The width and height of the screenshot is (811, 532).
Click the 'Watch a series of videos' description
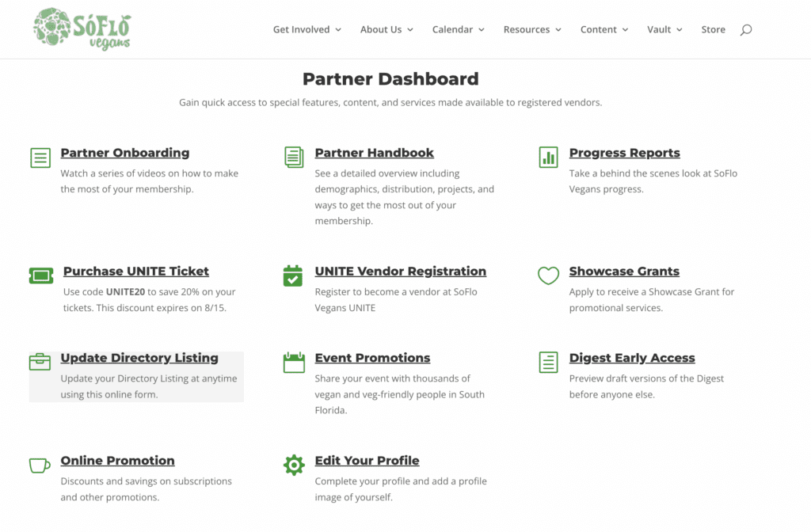(150, 181)
